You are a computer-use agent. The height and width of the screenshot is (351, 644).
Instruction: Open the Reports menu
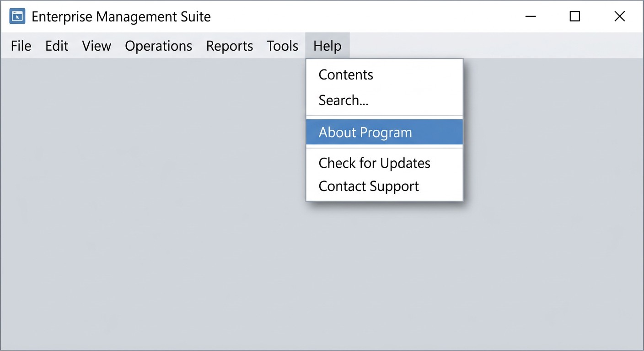[230, 46]
